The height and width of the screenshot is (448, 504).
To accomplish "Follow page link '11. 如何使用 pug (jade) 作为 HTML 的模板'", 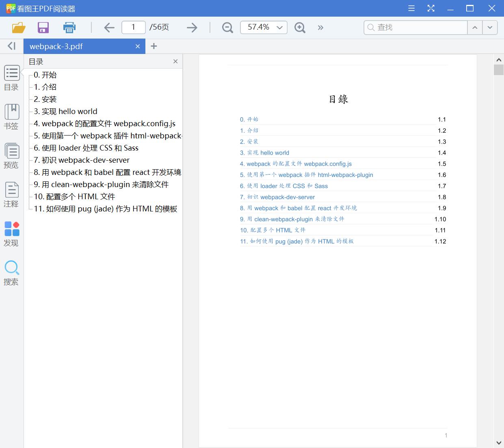I will pyautogui.click(x=296, y=241).
